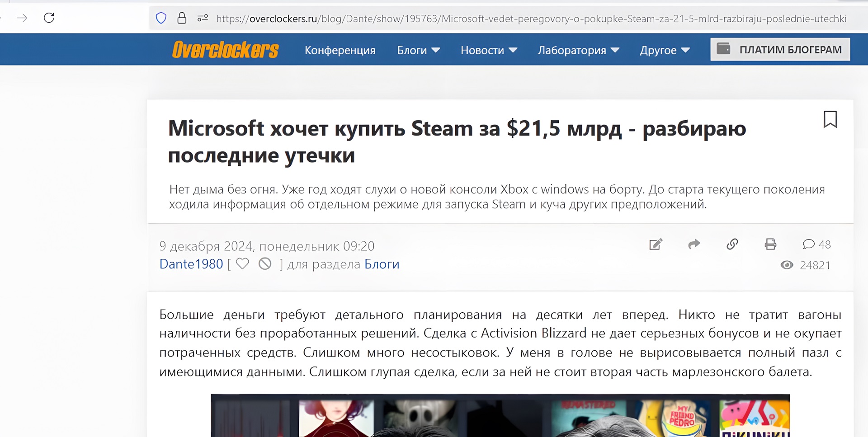Open the Блоги section link under date
Screen dimensions: 868x437
tap(382, 264)
